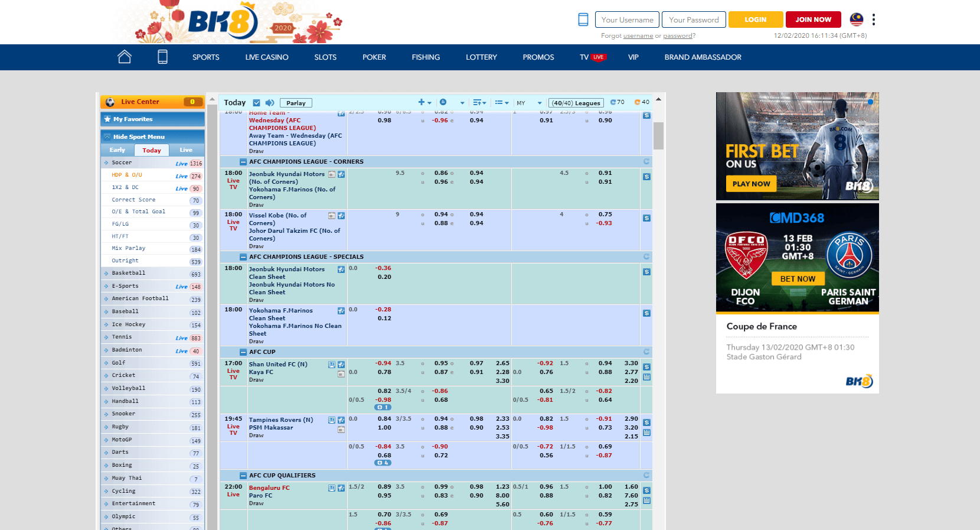Open the SLOTS menu

click(325, 57)
